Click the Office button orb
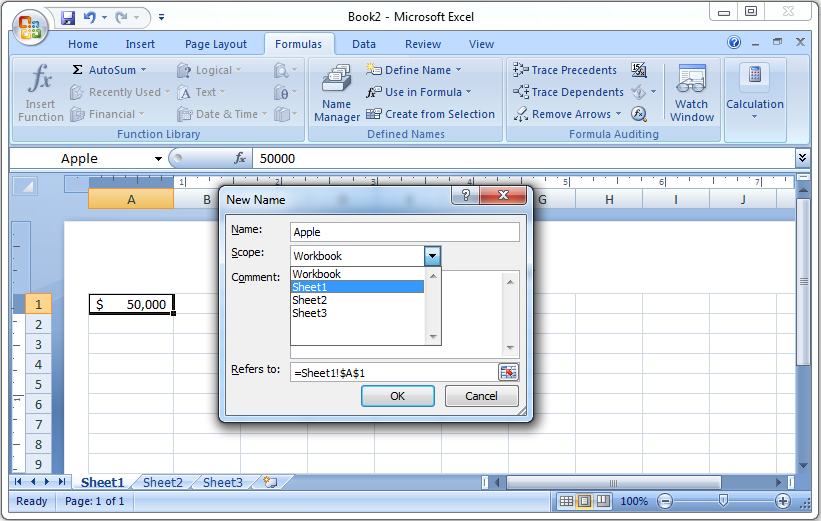Image resolution: width=821 pixels, height=521 pixels. (x=30, y=28)
